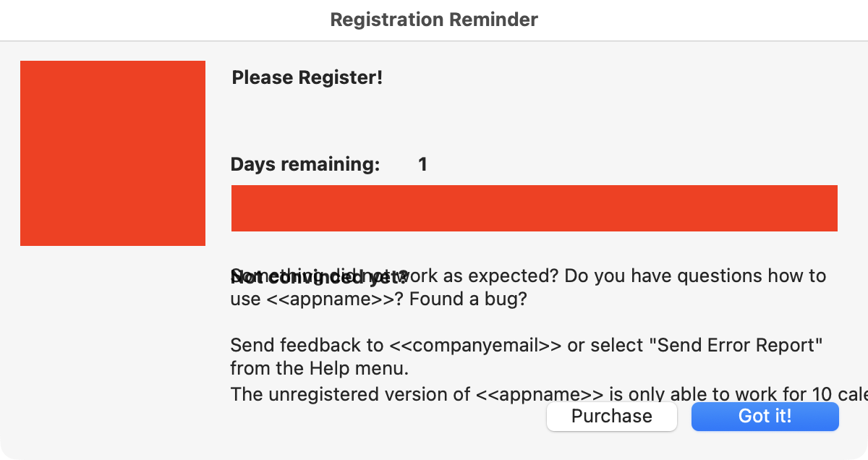This screenshot has height=460, width=868.
Task: Dismiss the reminder with Got it!
Action: click(x=765, y=417)
